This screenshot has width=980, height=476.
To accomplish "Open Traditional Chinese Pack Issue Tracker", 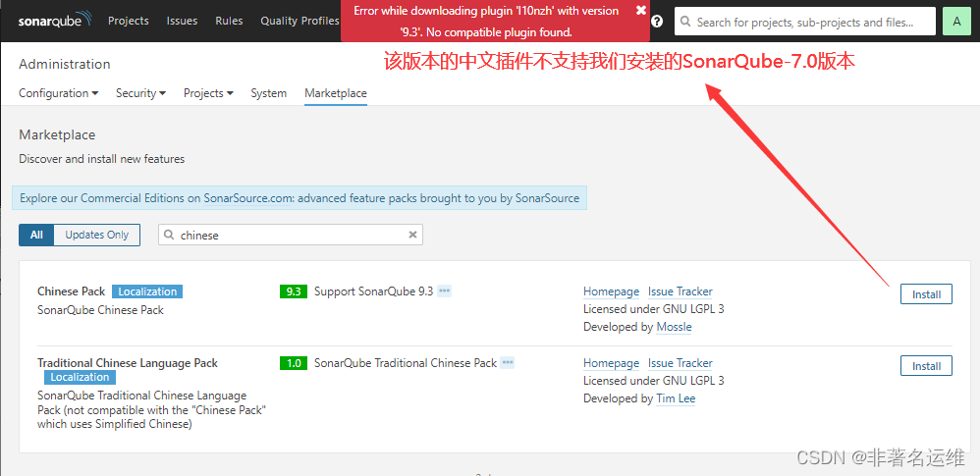I will [x=680, y=363].
